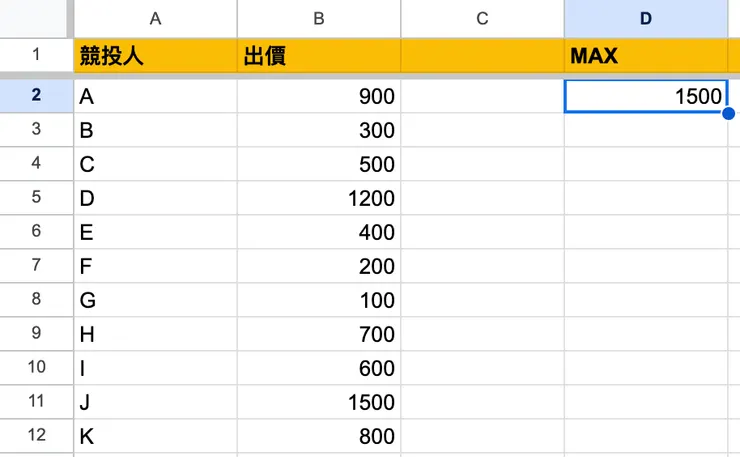The height and width of the screenshot is (457, 740).
Task: Click the select-all corner box
Action: point(36,19)
